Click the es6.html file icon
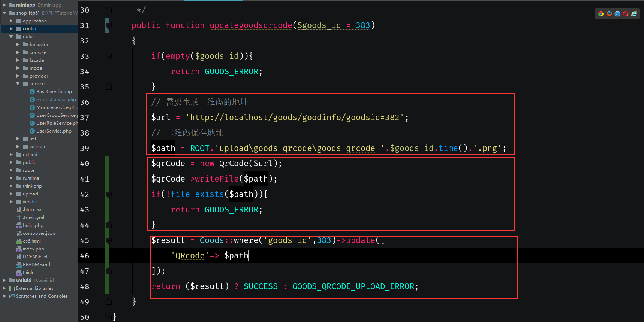The image size is (644, 322). [19, 241]
